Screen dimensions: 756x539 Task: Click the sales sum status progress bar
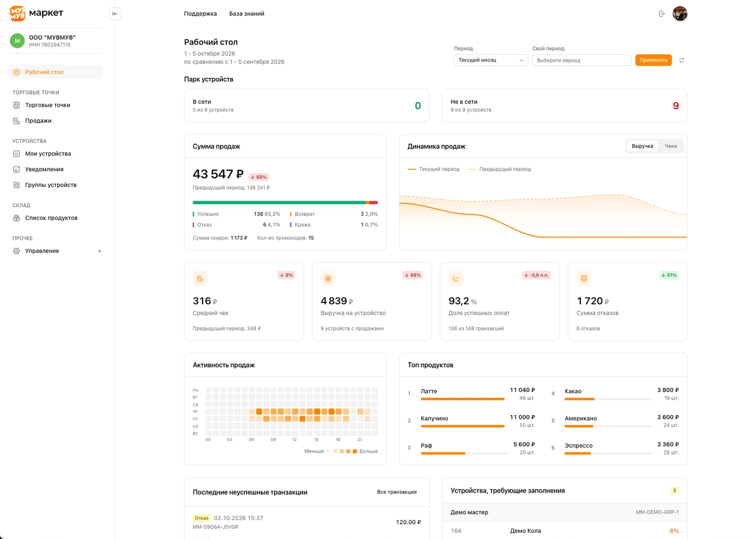(x=285, y=202)
